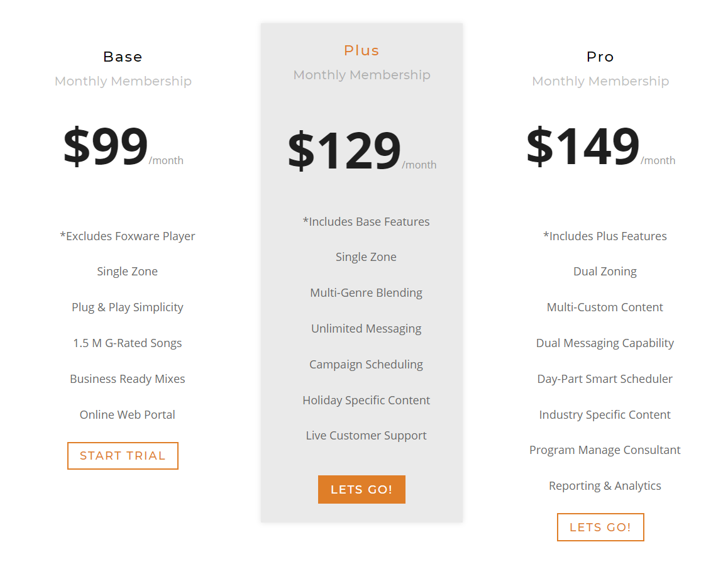728x564 pixels.
Task: Click the Live Customer Support feature
Action: point(366,435)
